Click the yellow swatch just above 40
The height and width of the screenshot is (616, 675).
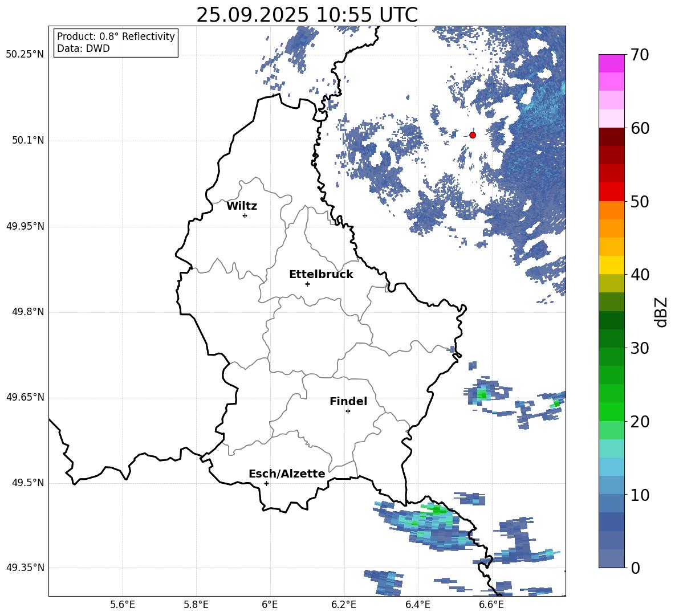[612, 266]
